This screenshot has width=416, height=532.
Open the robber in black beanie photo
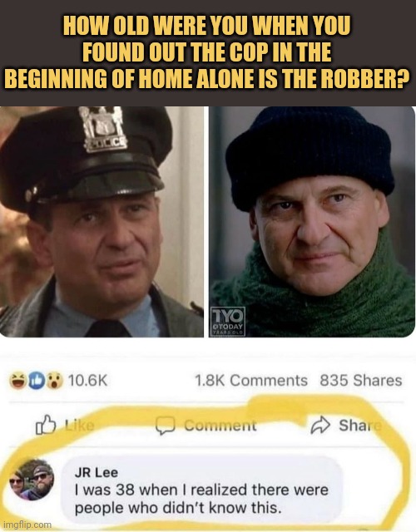[x=312, y=222]
